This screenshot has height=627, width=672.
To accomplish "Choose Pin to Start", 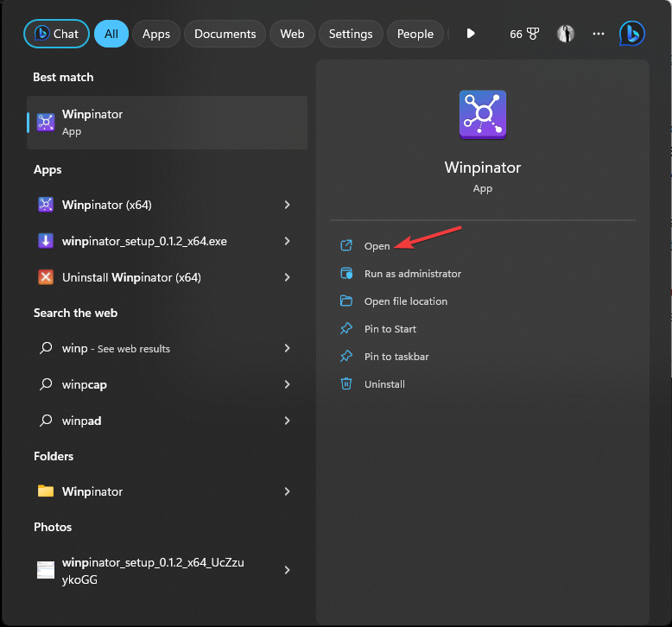I will click(390, 329).
